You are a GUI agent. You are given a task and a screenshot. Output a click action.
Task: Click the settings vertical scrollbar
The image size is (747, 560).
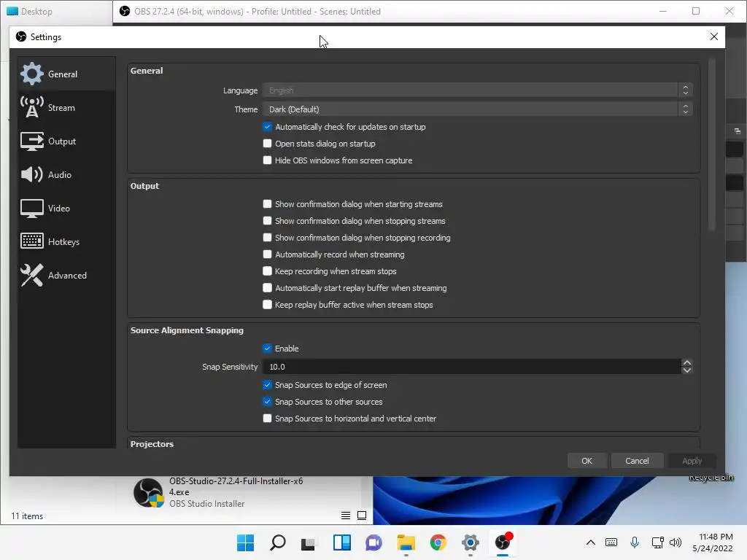coord(712,145)
